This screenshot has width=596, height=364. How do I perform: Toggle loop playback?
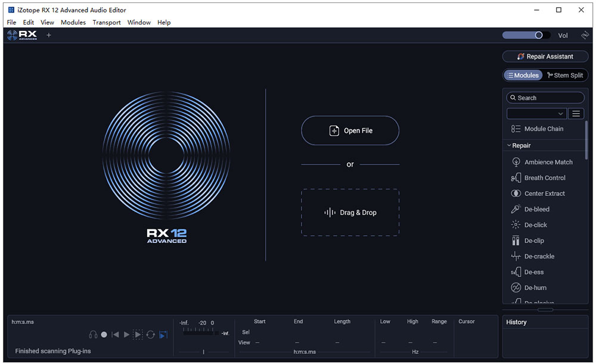151,335
